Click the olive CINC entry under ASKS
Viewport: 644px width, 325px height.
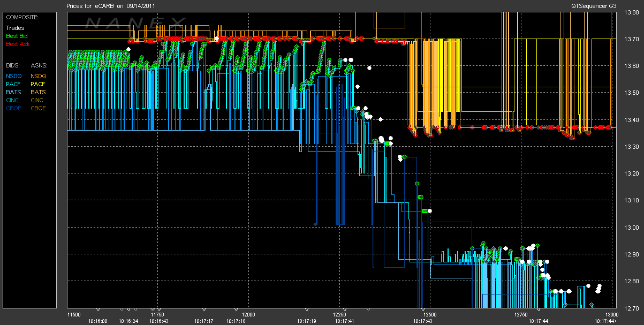coord(38,100)
